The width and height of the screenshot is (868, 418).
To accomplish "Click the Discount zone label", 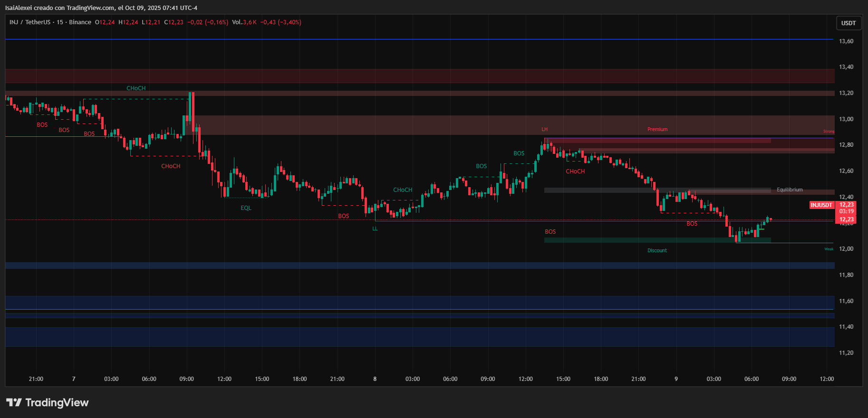I will coord(657,250).
